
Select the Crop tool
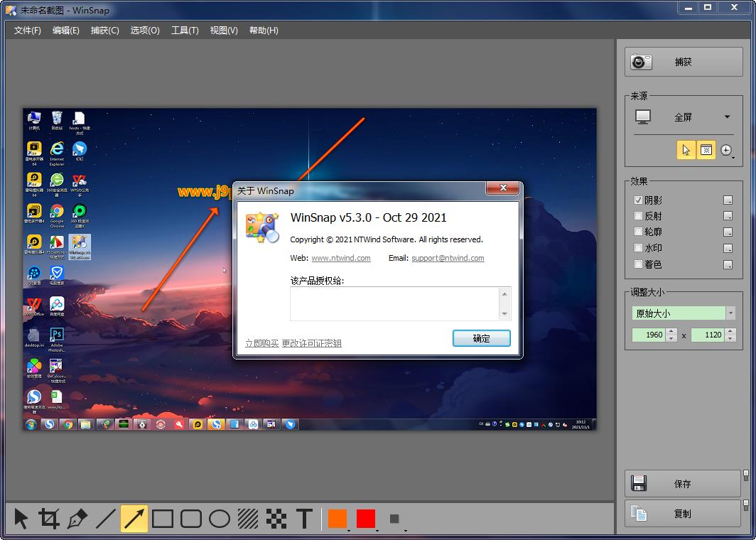click(x=49, y=519)
